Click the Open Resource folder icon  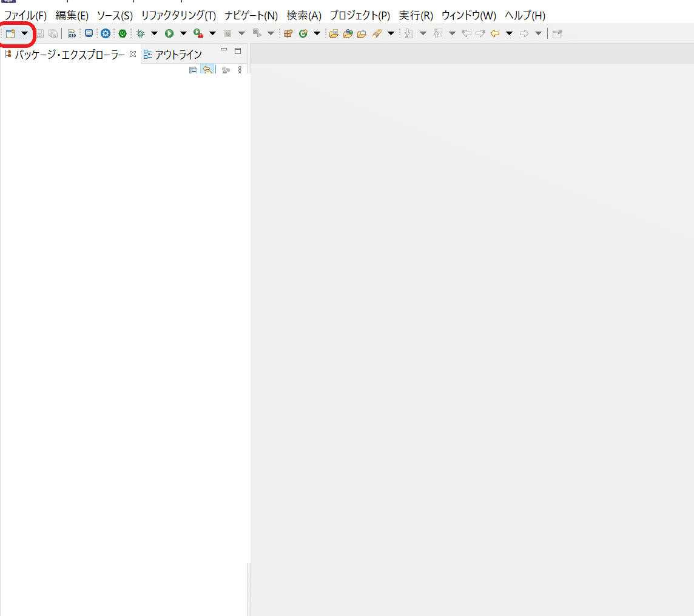pos(362,33)
